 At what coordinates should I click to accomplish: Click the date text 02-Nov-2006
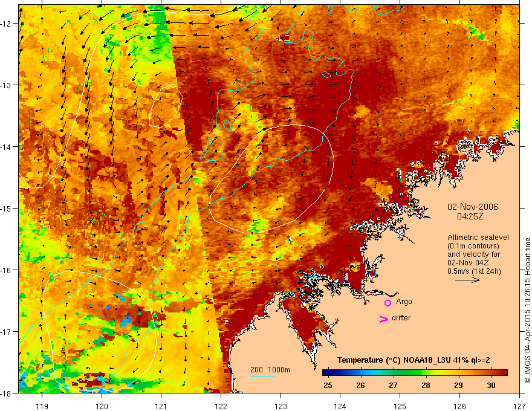[x=473, y=207]
